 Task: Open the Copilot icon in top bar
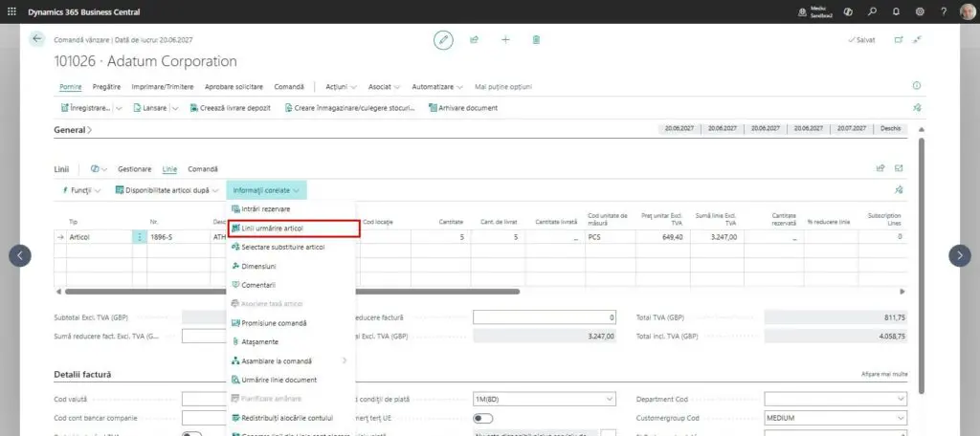(x=848, y=11)
